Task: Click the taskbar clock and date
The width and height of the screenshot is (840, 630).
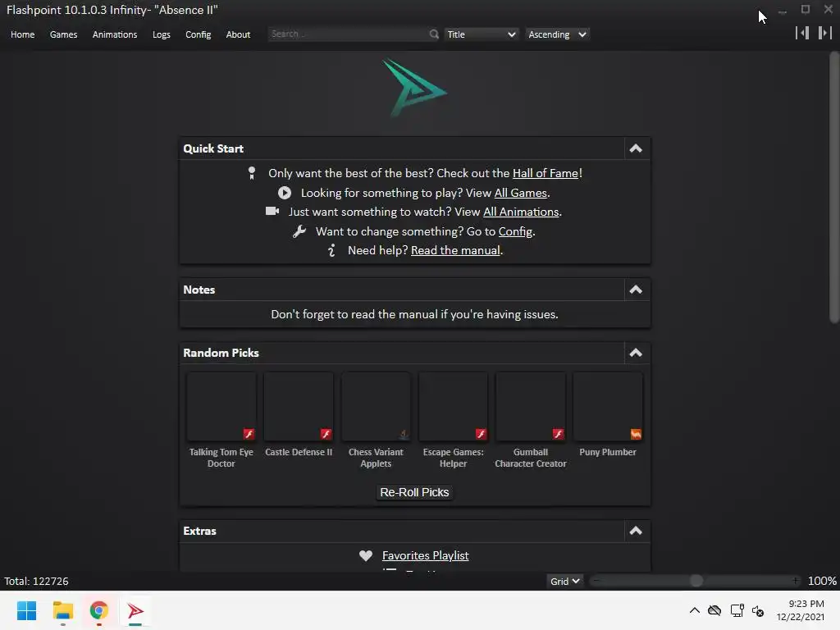Action: pyautogui.click(x=801, y=610)
